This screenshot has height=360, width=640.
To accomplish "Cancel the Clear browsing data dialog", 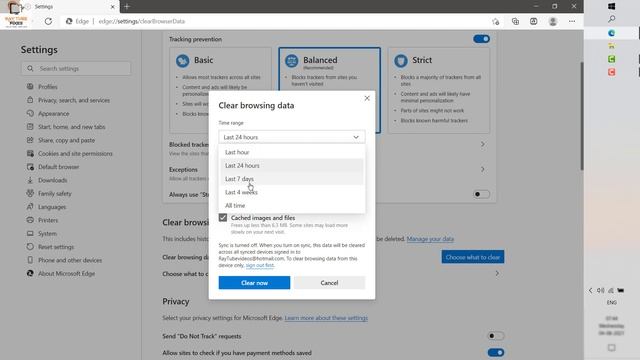I will [x=329, y=282].
